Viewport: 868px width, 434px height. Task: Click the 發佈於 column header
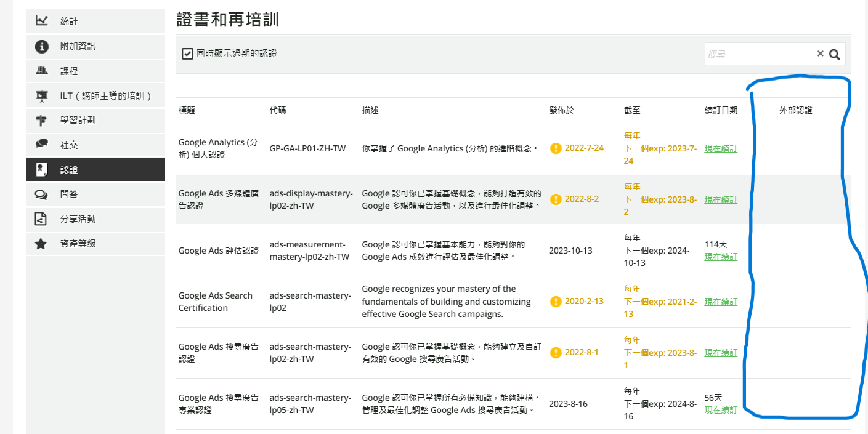561,110
